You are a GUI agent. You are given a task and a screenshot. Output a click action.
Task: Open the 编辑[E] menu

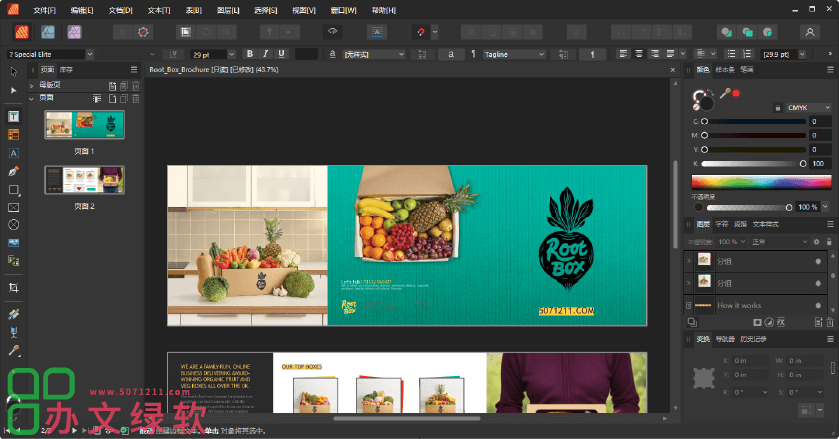coord(82,10)
